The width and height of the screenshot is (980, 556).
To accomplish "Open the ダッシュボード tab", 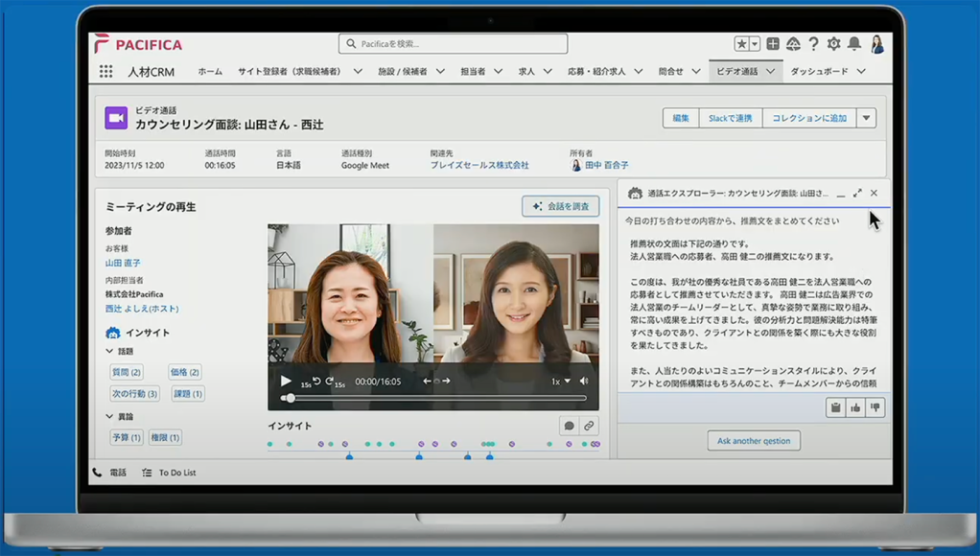I will 819,72.
